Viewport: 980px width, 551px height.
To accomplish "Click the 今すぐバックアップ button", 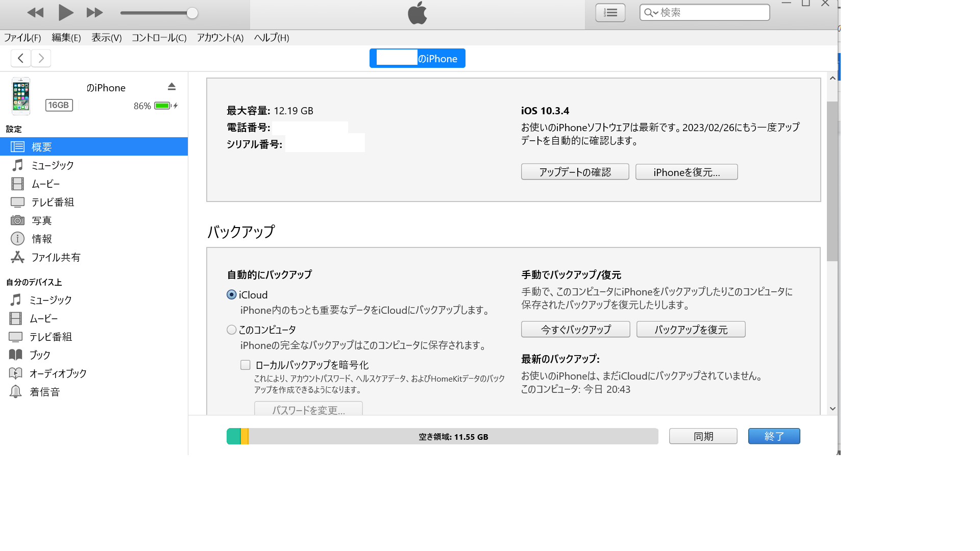I will pyautogui.click(x=575, y=329).
